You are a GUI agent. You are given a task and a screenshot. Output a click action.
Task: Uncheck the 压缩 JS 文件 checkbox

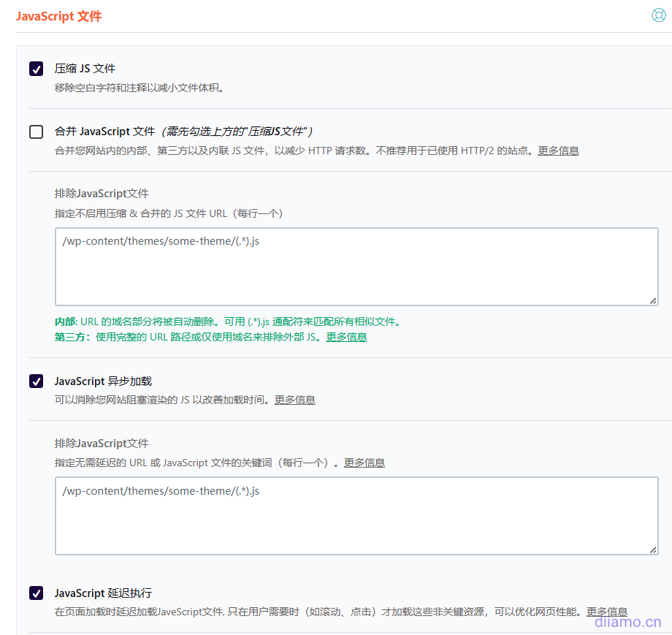tap(36, 69)
